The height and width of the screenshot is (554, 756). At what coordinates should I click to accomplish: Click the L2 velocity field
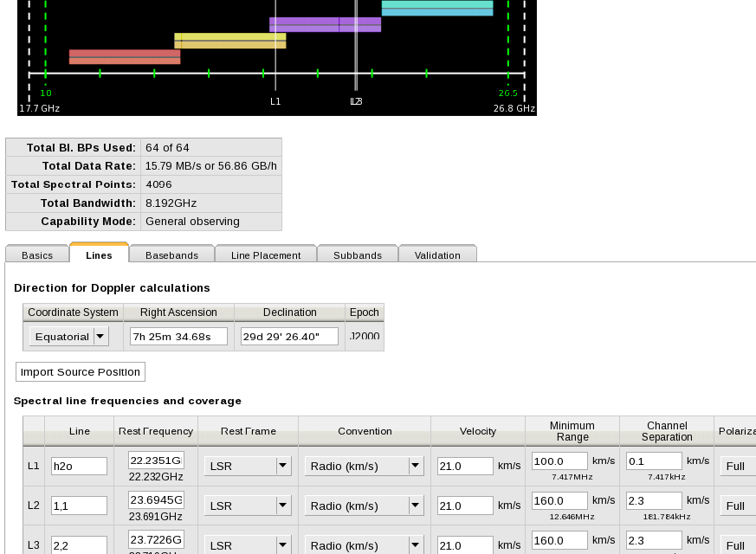click(465, 506)
